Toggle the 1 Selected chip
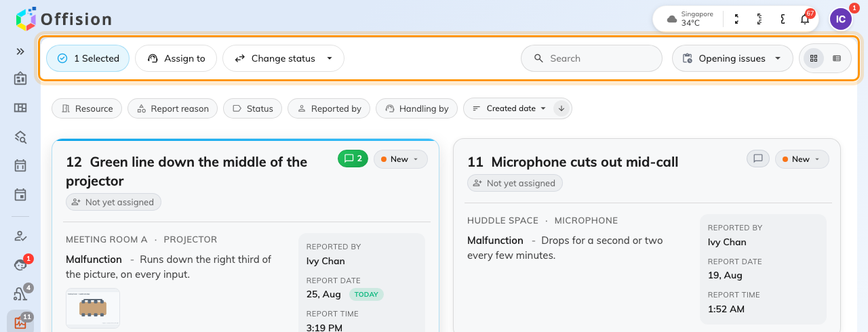The width and height of the screenshot is (868, 332). coord(87,58)
